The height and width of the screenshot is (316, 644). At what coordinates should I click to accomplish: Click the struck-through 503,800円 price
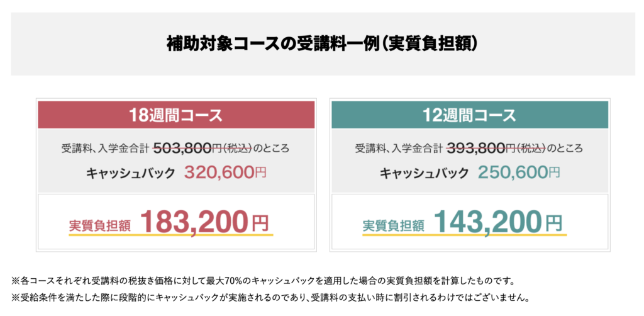[x=189, y=149]
